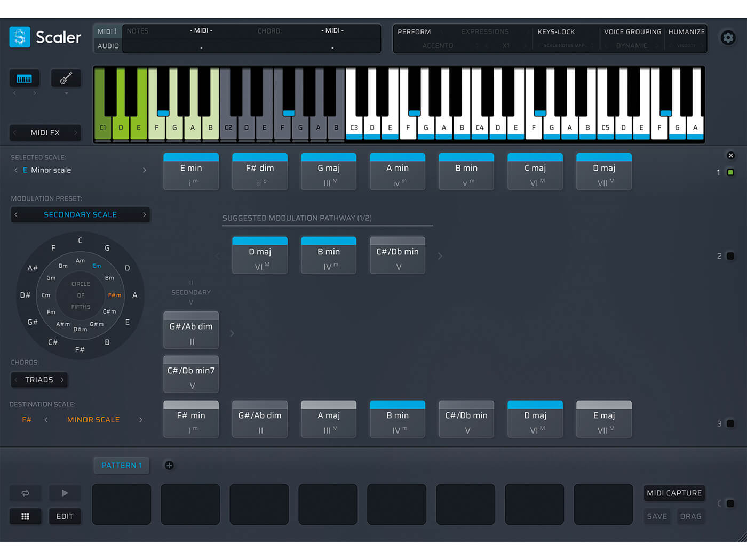
Task: Add a new pattern with plus icon
Action: coord(169,466)
